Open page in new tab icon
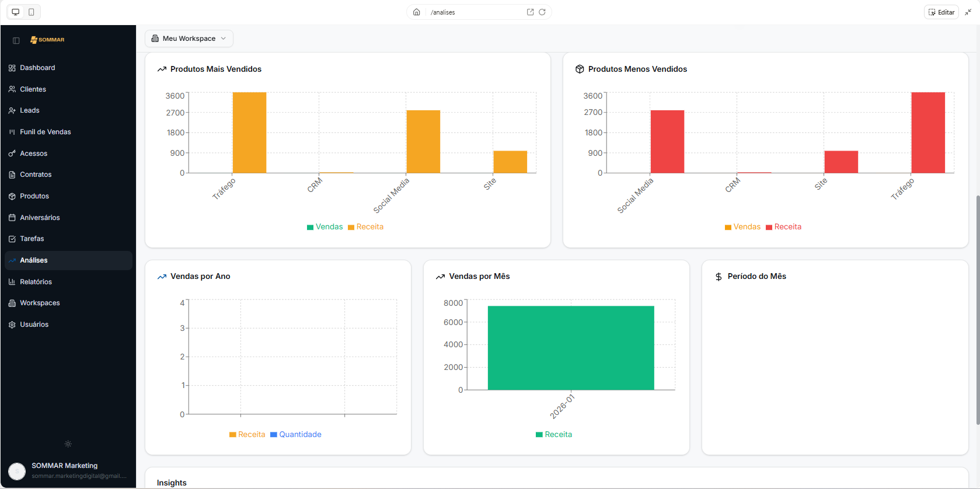Image resolution: width=980 pixels, height=489 pixels. click(x=530, y=12)
